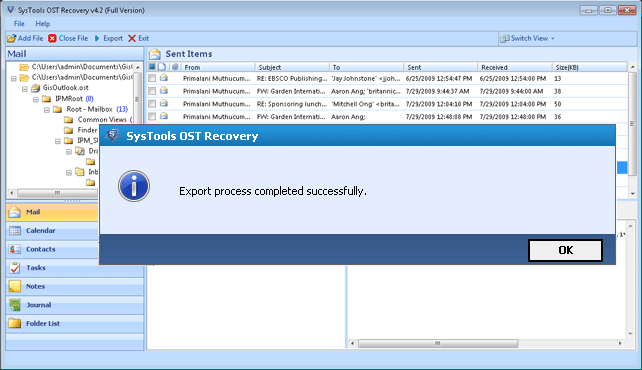The width and height of the screenshot is (642, 370).
Task: Click subject 'RE: Sponsoring lunch...'
Action: coord(292,104)
